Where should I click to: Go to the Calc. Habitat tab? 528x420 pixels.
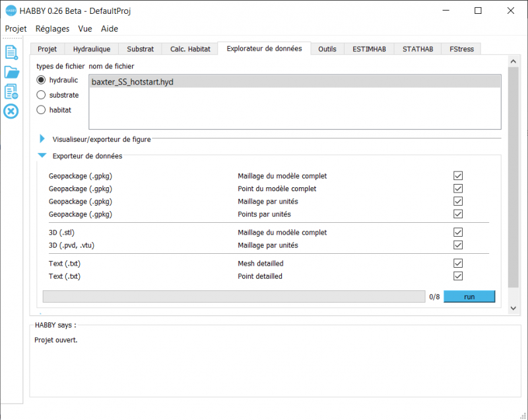tap(189, 48)
